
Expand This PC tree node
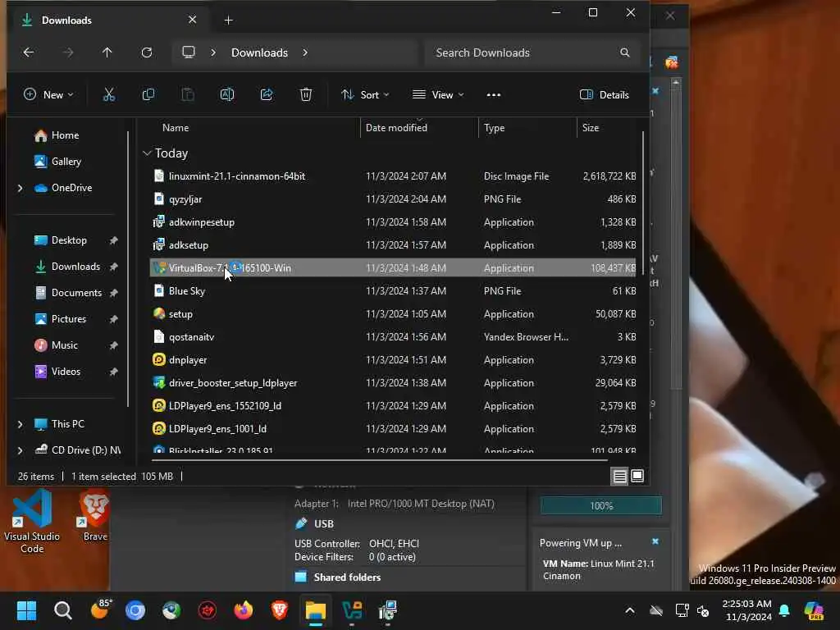tap(21, 424)
